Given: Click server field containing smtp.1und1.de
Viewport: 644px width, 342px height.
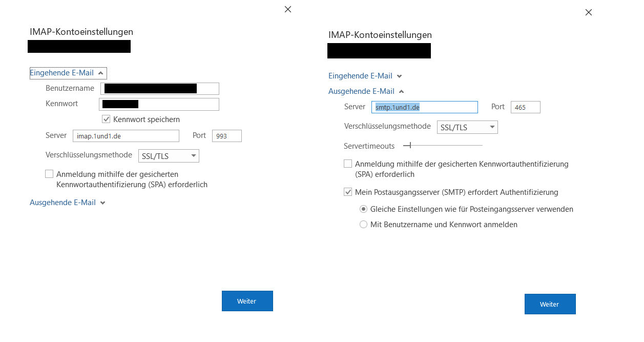Looking at the screenshot, I should tap(425, 107).
